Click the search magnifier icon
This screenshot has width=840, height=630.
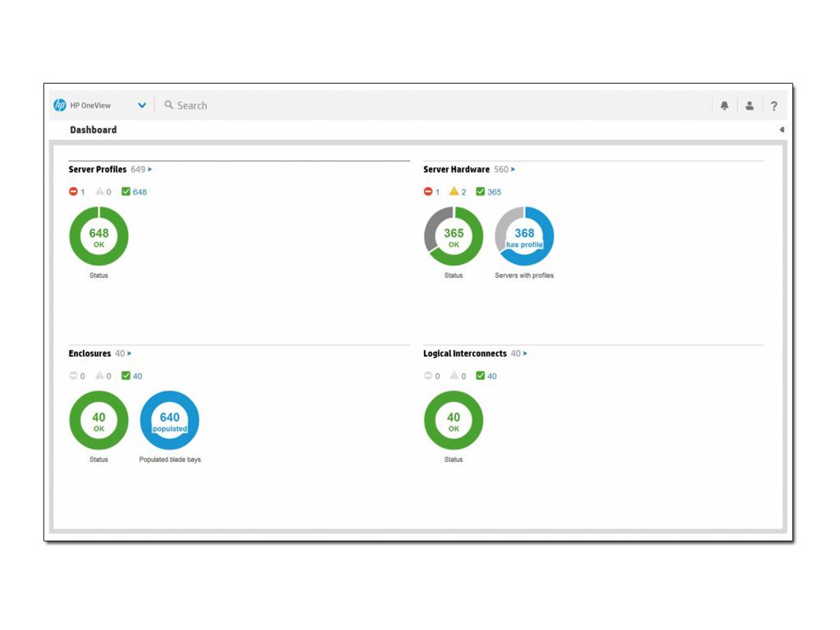pyautogui.click(x=168, y=105)
